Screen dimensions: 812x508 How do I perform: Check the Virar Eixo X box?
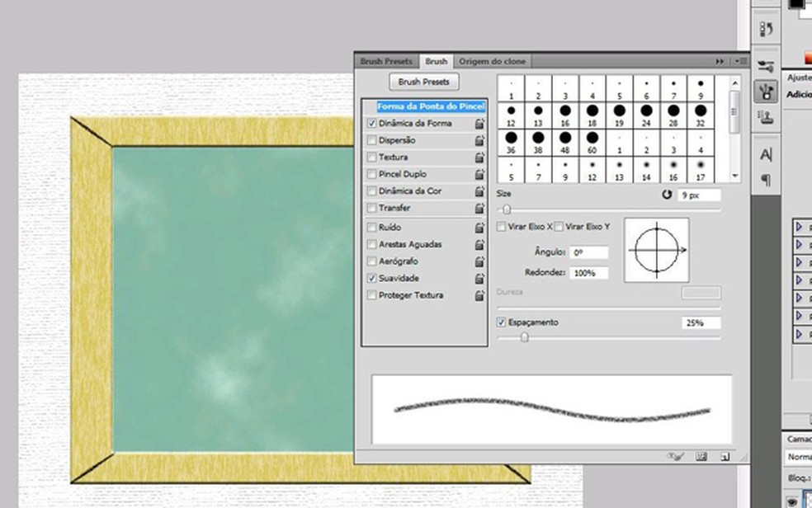(501, 227)
